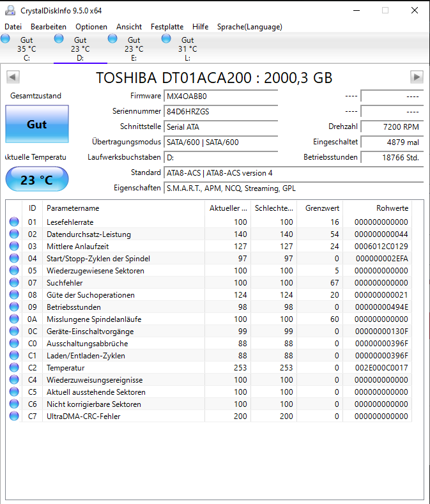This screenshot has width=430, height=504.
Task: Go to next disk with right arrow
Action: pyautogui.click(x=417, y=77)
